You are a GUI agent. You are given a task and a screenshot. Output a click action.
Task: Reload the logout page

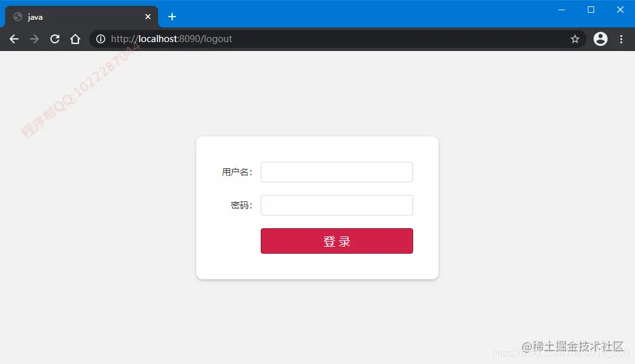(x=55, y=39)
